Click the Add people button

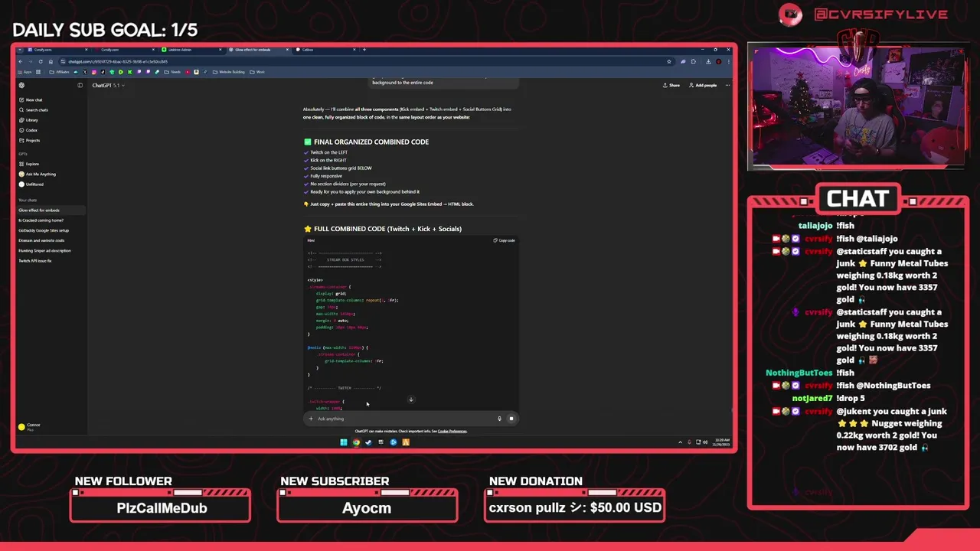(x=703, y=85)
